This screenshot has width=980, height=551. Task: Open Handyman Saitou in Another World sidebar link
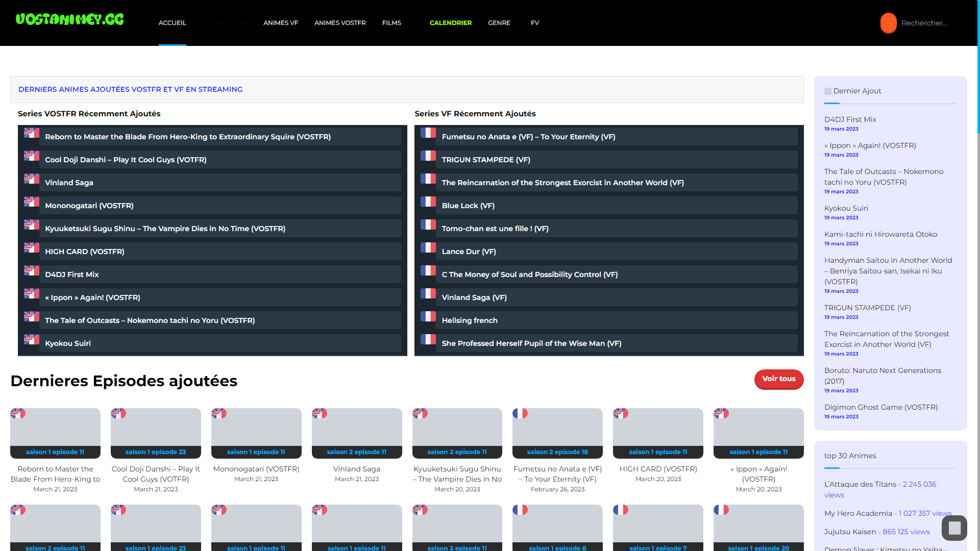click(x=888, y=271)
